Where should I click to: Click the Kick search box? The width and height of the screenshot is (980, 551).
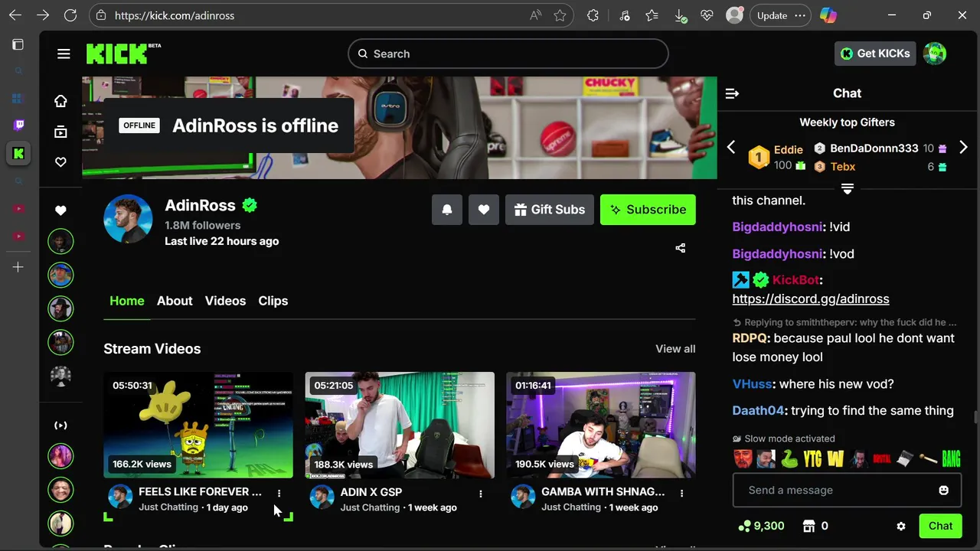click(x=508, y=54)
